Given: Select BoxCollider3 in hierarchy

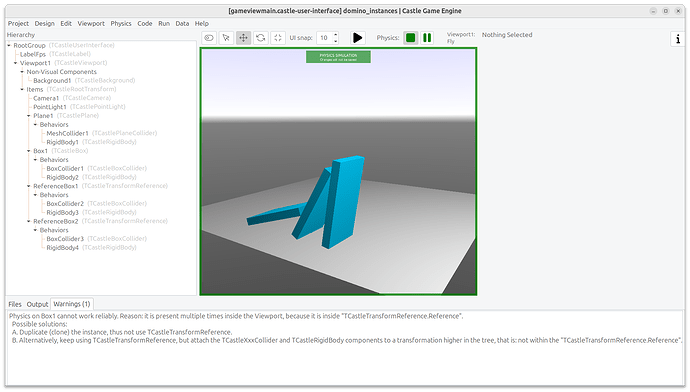Looking at the screenshot, I should pyautogui.click(x=65, y=239).
